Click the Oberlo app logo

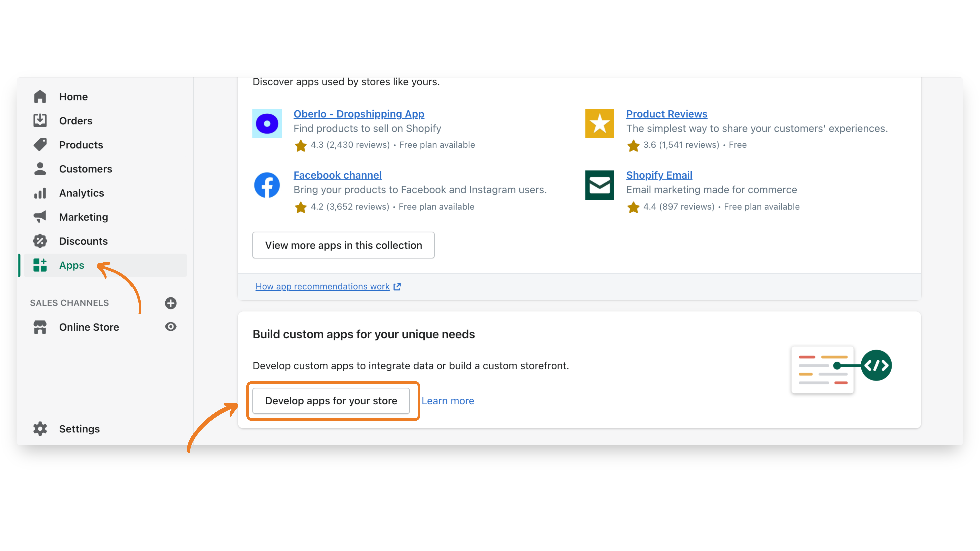click(267, 124)
